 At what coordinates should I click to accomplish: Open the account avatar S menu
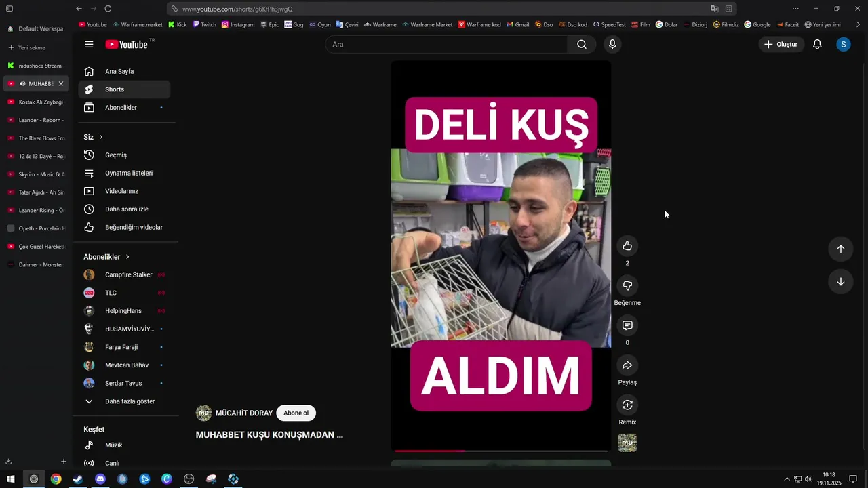(843, 44)
